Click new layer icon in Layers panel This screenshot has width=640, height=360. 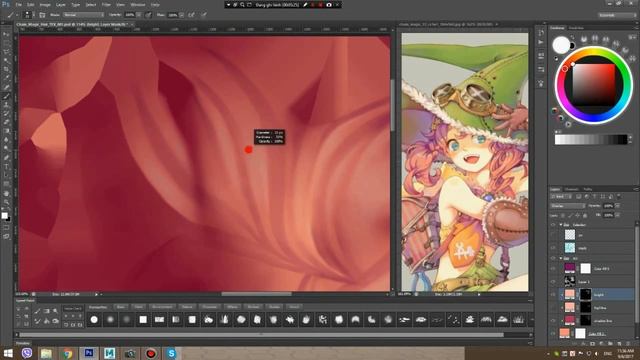click(x=620, y=344)
